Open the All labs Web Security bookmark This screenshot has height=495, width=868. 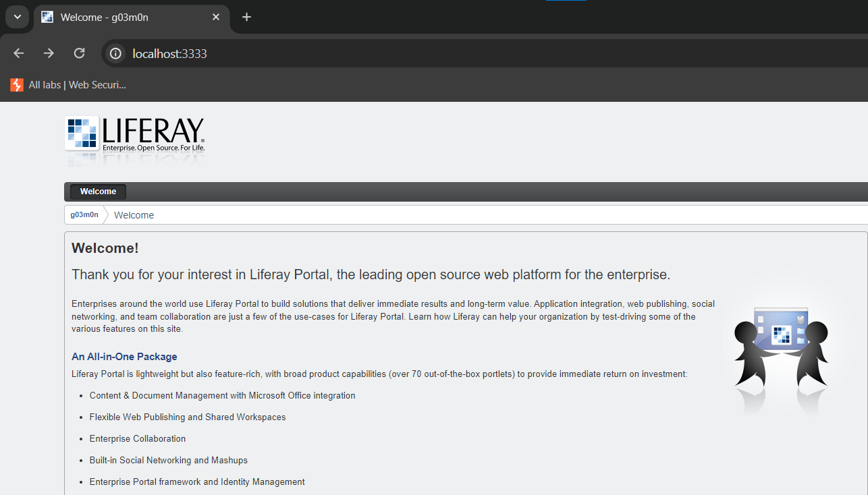point(69,85)
